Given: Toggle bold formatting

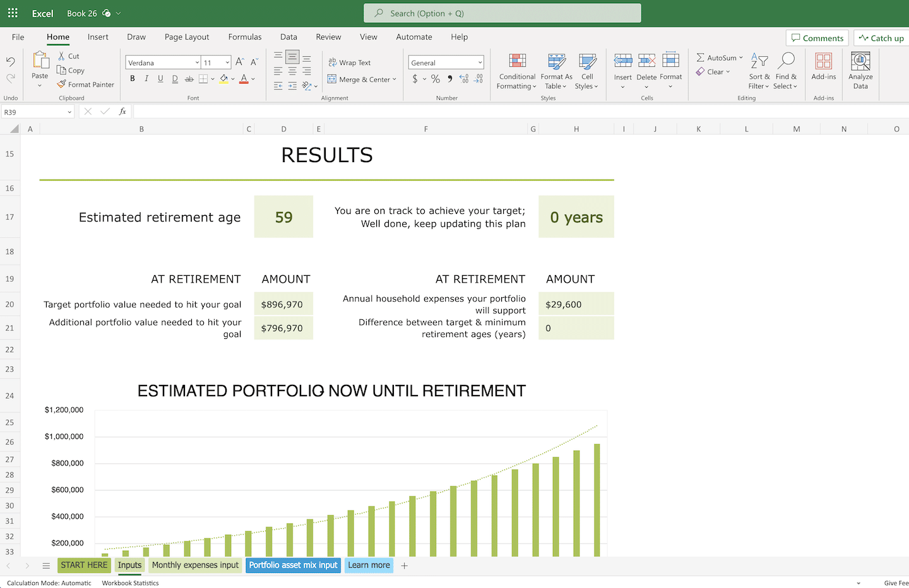Looking at the screenshot, I should tap(133, 79).
